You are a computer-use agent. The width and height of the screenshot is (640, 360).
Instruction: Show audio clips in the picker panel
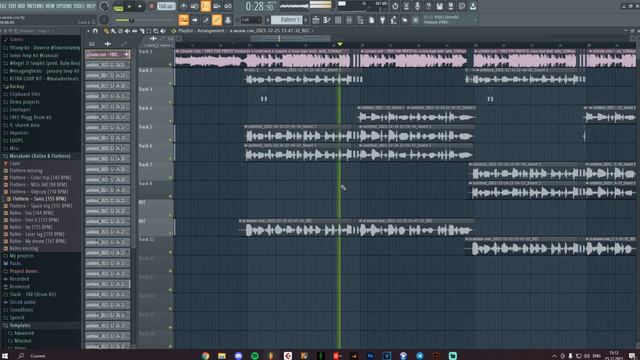tap(108, 44)
